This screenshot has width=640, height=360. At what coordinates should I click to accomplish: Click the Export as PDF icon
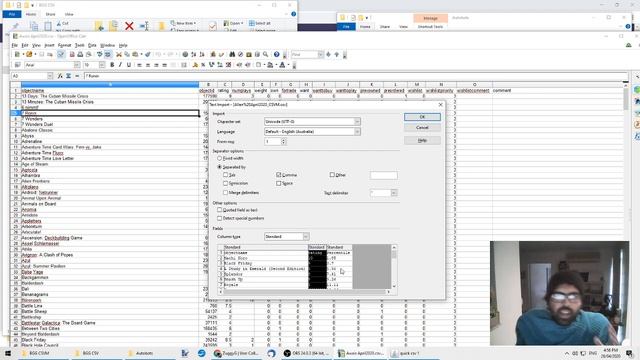point(72,54)
